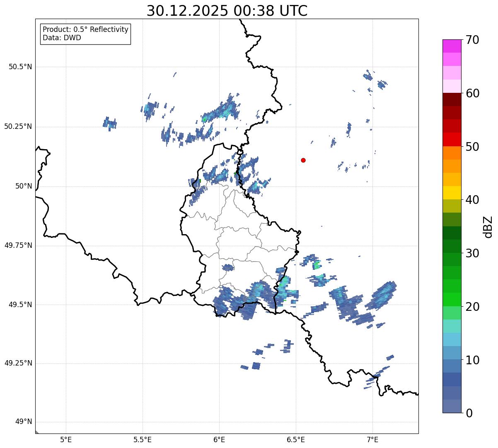
Task: Click the grey-blue bottom colorbar swatch at 0
Action: click(452, 406)
